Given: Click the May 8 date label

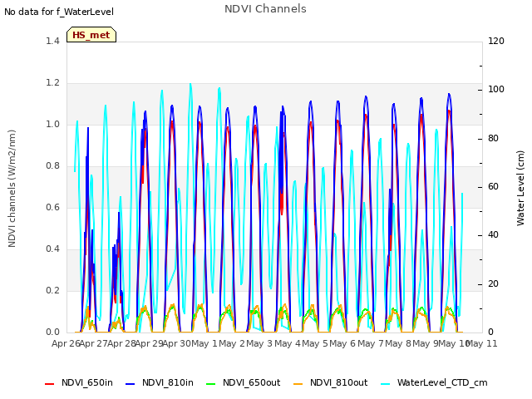Looking at the screenshot, I should 398,343.
